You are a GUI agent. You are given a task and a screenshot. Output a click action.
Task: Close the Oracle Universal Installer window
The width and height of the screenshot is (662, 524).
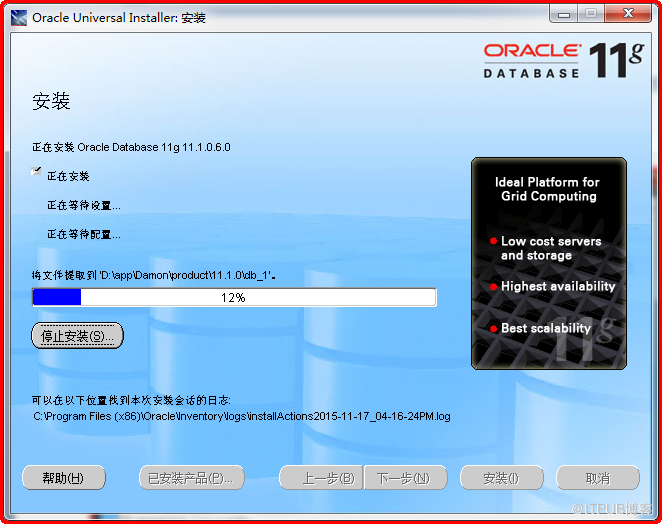[628, 14]
